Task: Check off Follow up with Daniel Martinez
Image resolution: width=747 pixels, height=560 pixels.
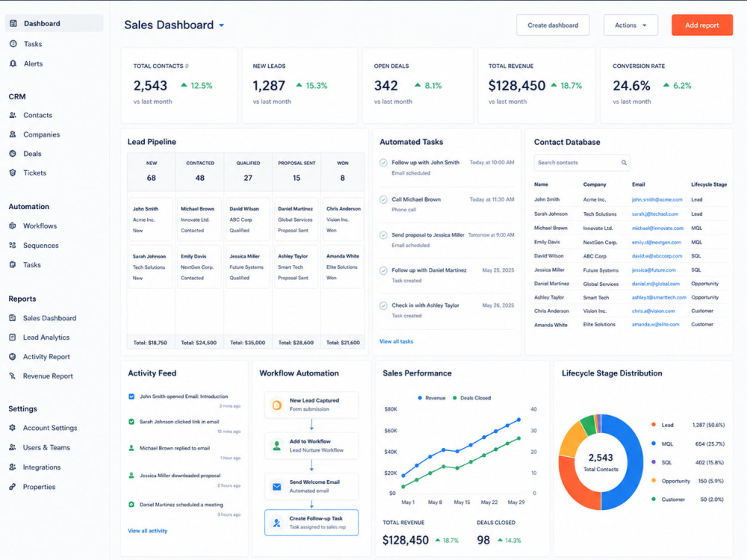Action: coord(383,270)
